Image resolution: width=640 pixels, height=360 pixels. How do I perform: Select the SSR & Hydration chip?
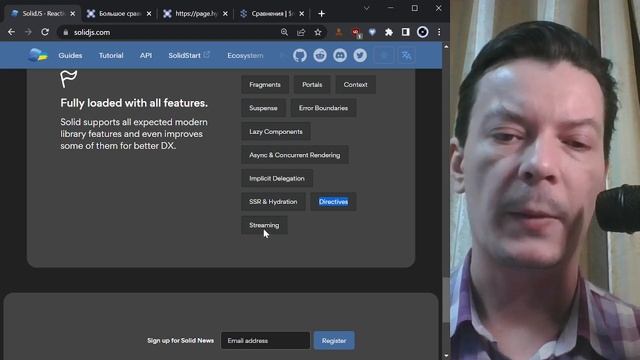273,202
